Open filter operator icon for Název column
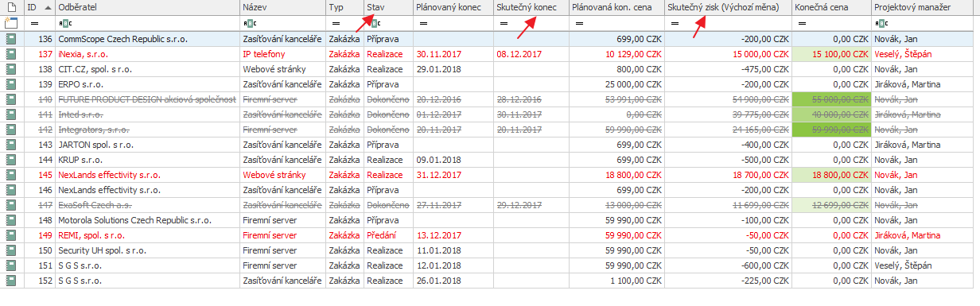The image size is (980, 306). point(250,24)
